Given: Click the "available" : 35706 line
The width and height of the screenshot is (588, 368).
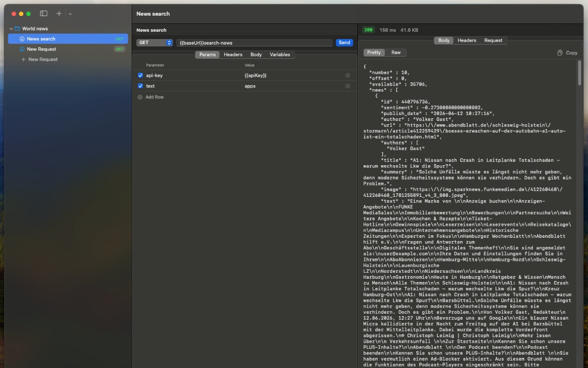Looking at the screenshot, I should (398, 84).
